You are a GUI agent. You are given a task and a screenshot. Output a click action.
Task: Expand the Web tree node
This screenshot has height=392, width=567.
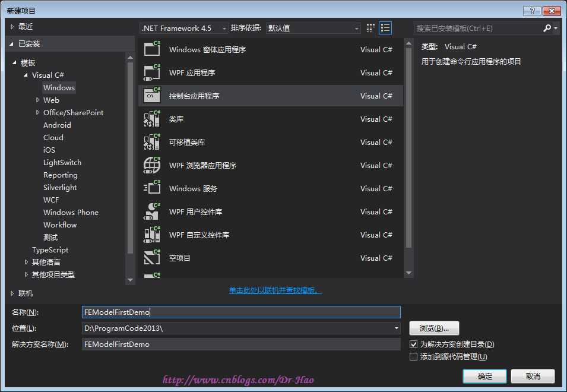click(x=37, y=100)
